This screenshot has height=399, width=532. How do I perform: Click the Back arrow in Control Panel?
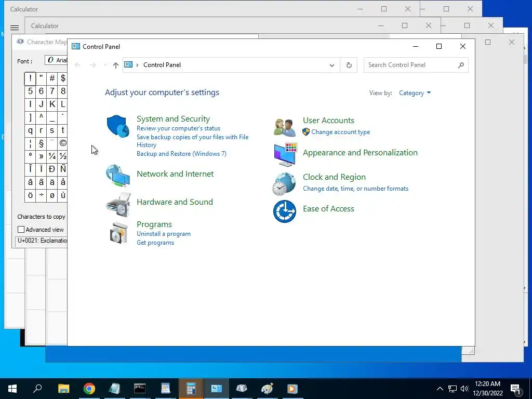pyautogui.click(x=77, y=65)
